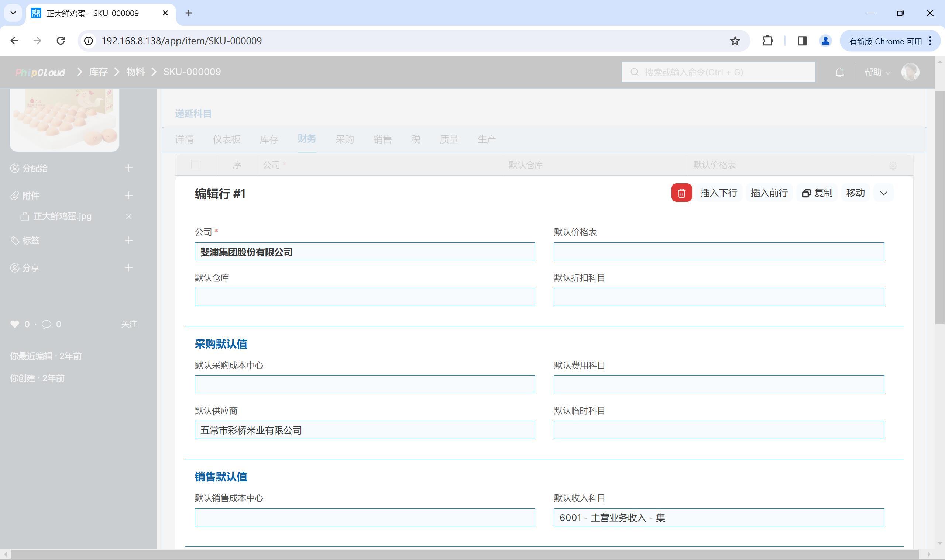945x560 pixels.
Task: Remove the 正大鲜鸡蛋.jpg attachment
Action: (129, 216)
